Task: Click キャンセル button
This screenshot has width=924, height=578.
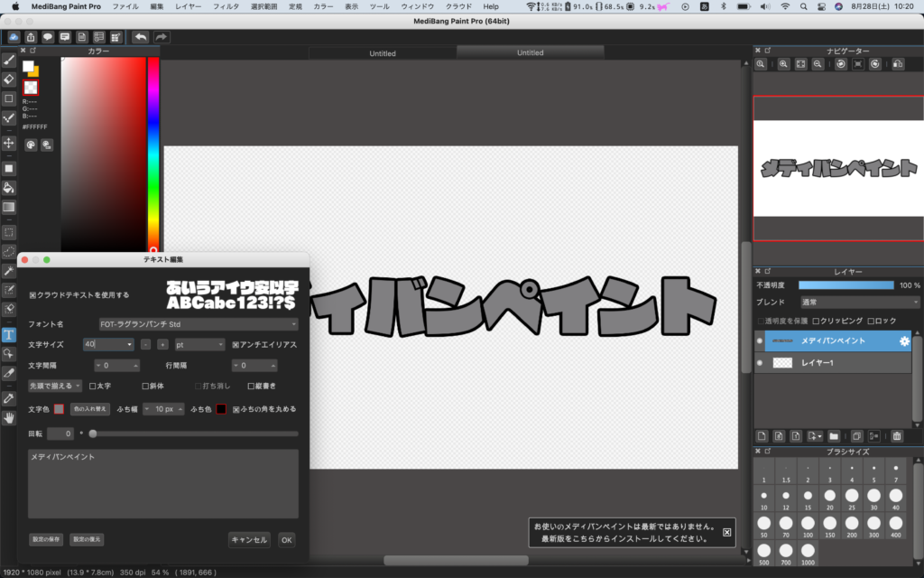Action: pos(249,540)
